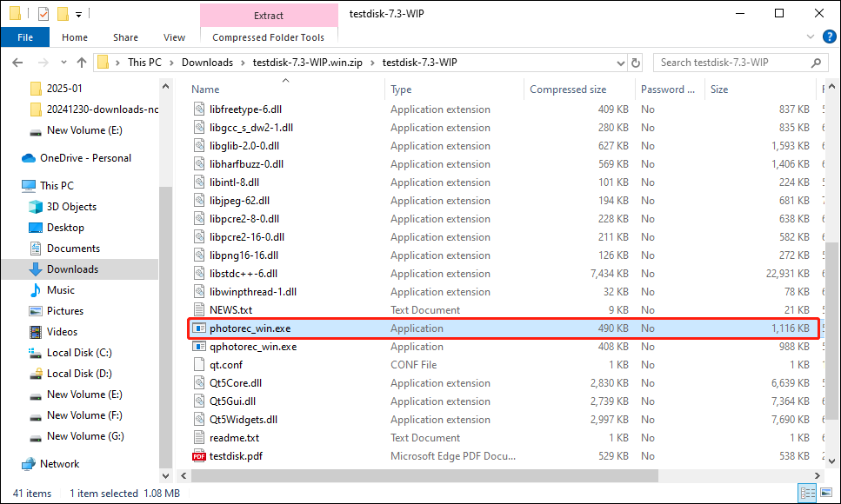Select the NEWS.txt text document icon
The image size is (841, 504).
coord(199,310)
